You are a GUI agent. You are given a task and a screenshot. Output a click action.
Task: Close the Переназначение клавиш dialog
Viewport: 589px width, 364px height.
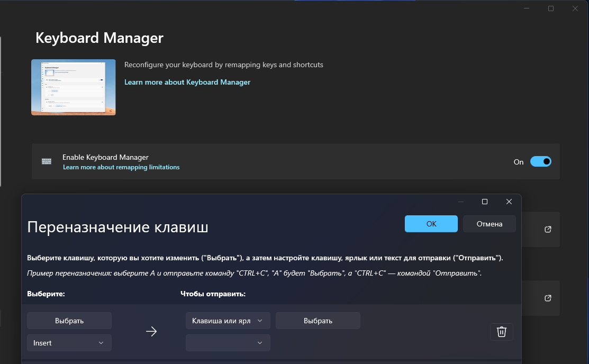click(x=509, y=202)
